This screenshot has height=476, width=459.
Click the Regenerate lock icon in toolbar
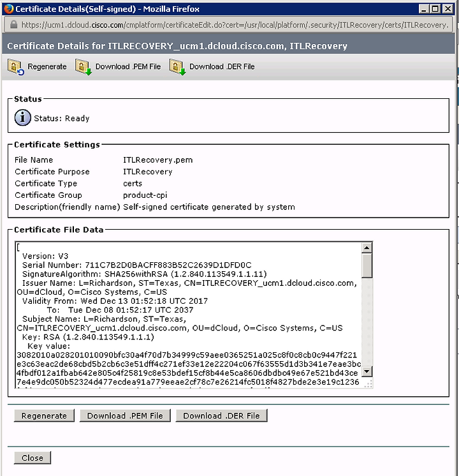(16, 67)
